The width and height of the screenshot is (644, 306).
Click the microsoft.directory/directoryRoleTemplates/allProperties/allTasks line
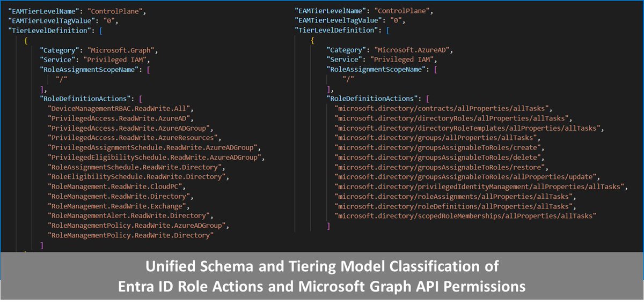coord(470,128)
